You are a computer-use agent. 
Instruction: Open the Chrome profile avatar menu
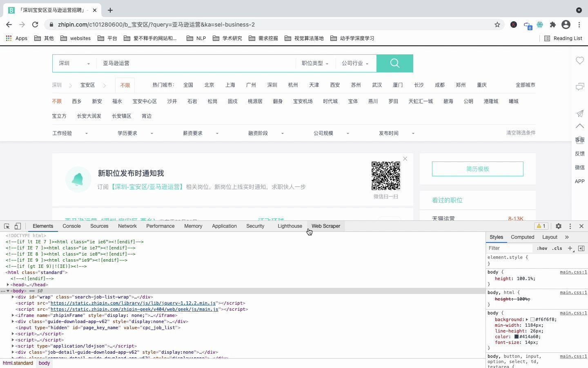[x=566, y=25]
